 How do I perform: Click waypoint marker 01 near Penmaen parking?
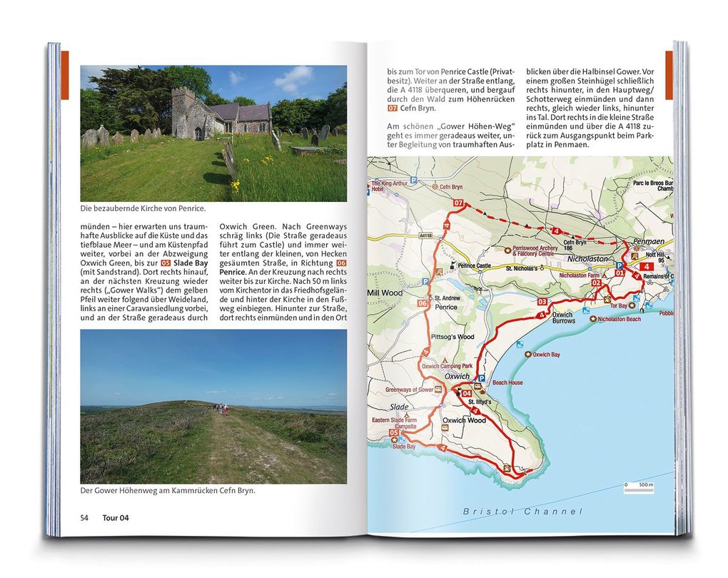[x=620, y=273]
